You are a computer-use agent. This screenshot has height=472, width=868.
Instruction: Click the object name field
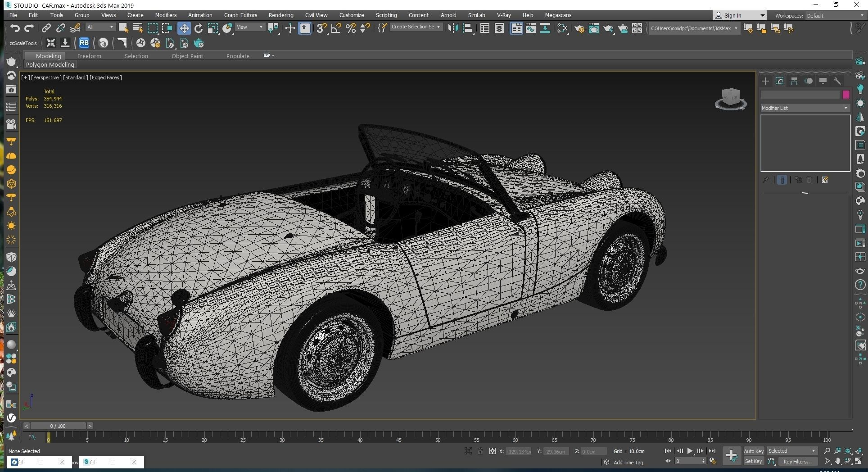(800, 95)
